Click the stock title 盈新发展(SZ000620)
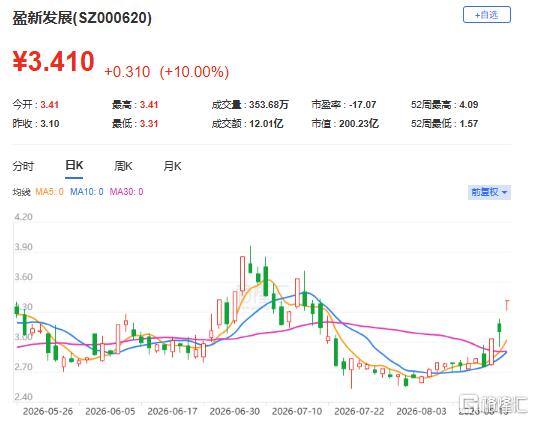The height and width of the screenshot is (421, 534). [82, 18]
